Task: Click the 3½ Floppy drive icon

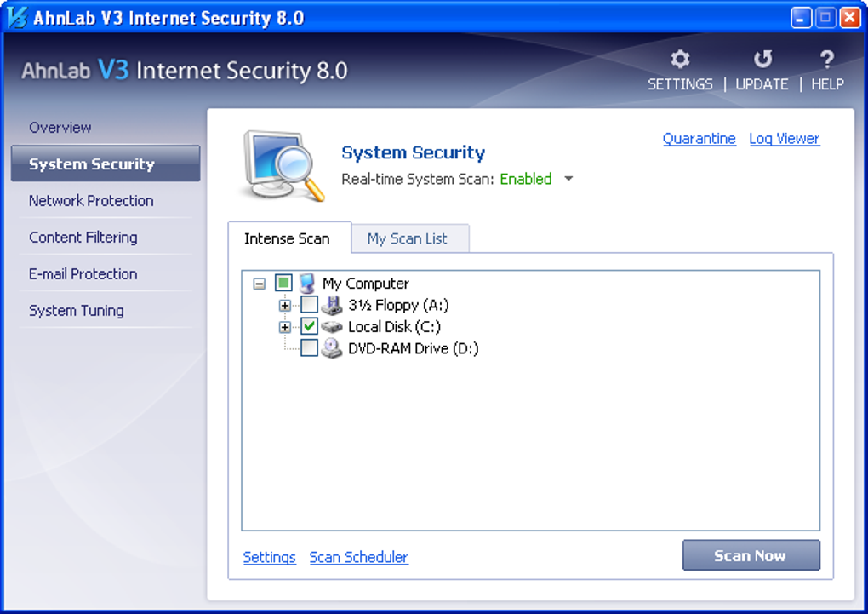Action: [332, 305]
